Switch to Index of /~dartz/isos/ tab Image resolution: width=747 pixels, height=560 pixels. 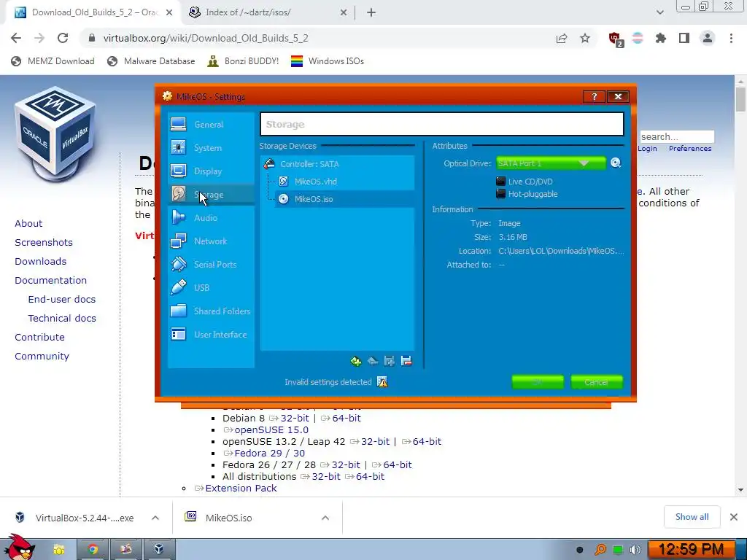tap(268, 12)
